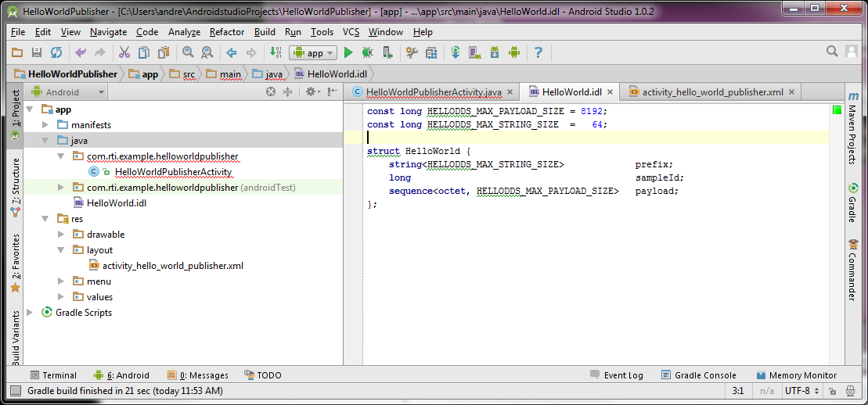
Task: Run the app with the green play icon
Action: [348, 52]
